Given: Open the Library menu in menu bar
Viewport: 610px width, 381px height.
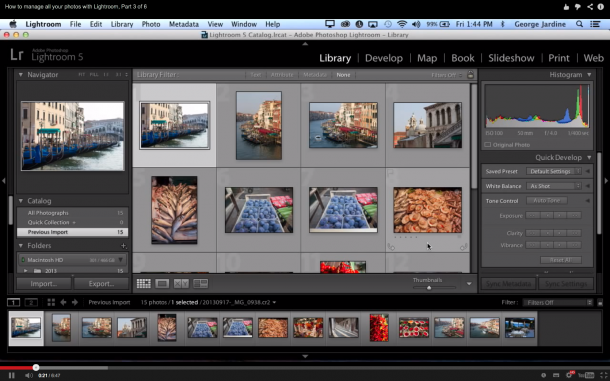Looking at the screenshot, I should [x=122, y=24].
